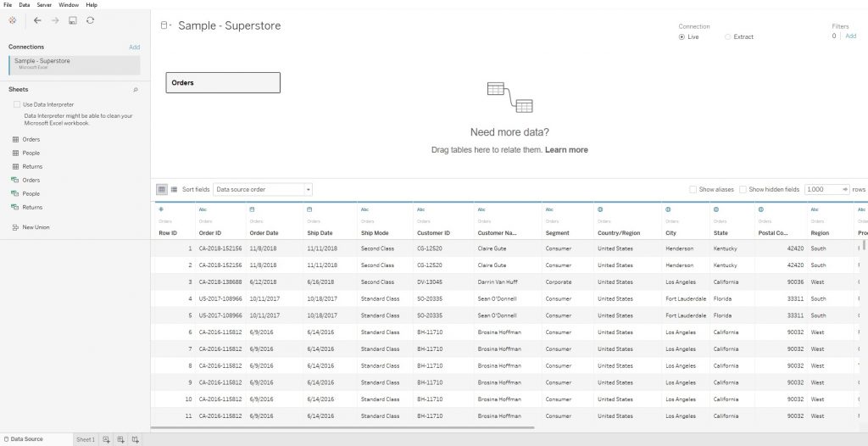The height and width of the screenshot is (446, 868).
Task: Select Sample - Superstore connection entry
Action: (75, 64)
